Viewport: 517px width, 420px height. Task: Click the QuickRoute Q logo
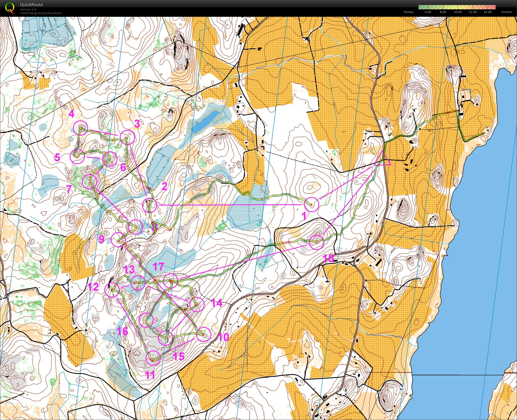click(10, 8)
